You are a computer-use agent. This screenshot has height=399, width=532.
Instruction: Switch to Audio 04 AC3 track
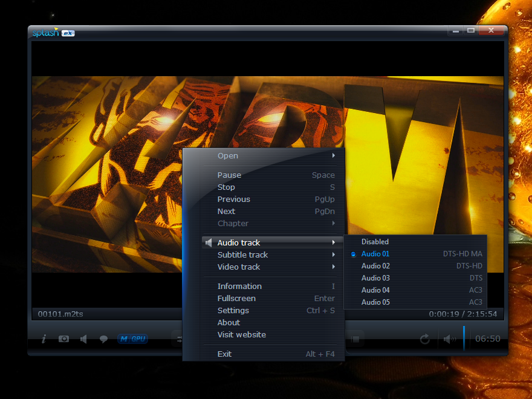click(415, 290)
